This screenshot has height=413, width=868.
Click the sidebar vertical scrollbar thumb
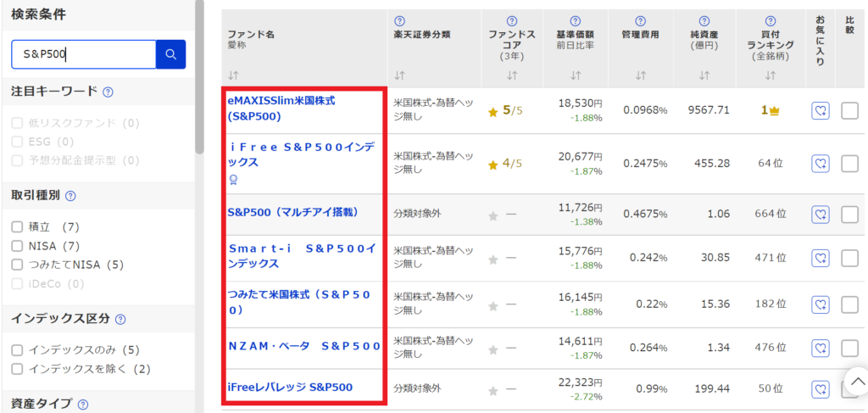coord(199,77)
